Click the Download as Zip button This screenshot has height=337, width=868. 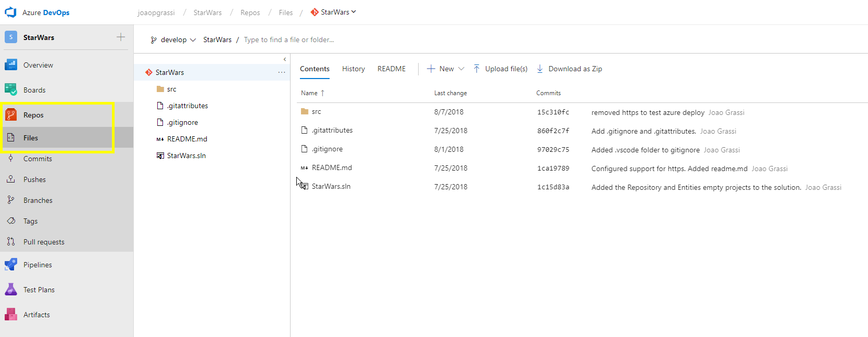coord(569,69)
